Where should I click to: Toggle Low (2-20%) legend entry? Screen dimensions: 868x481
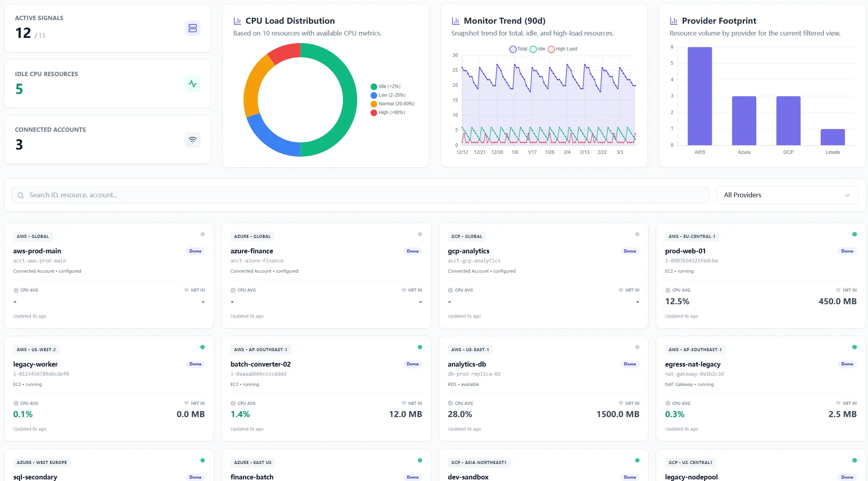[388, 95]
